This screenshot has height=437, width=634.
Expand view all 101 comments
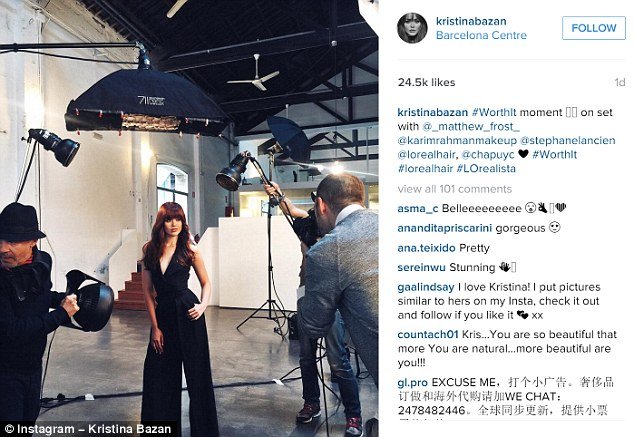coord(454,189)
